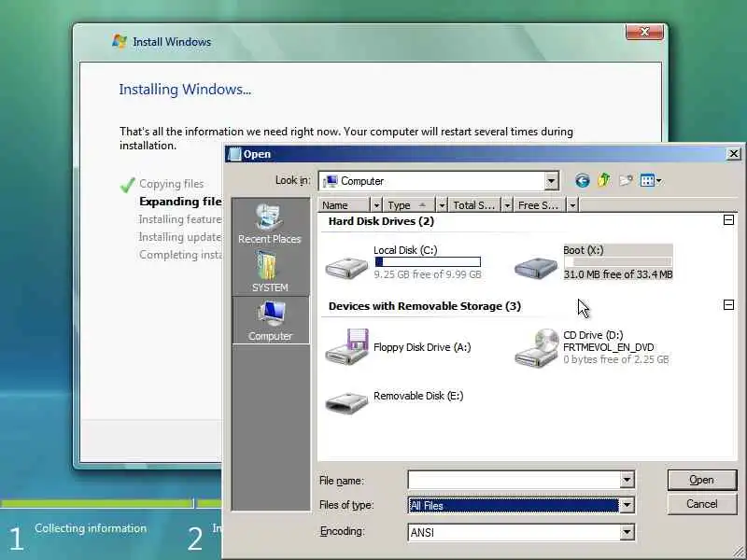Screen dimensions: 747x560
Task: Sort by Type column header
Action: (x=410, y=205)
